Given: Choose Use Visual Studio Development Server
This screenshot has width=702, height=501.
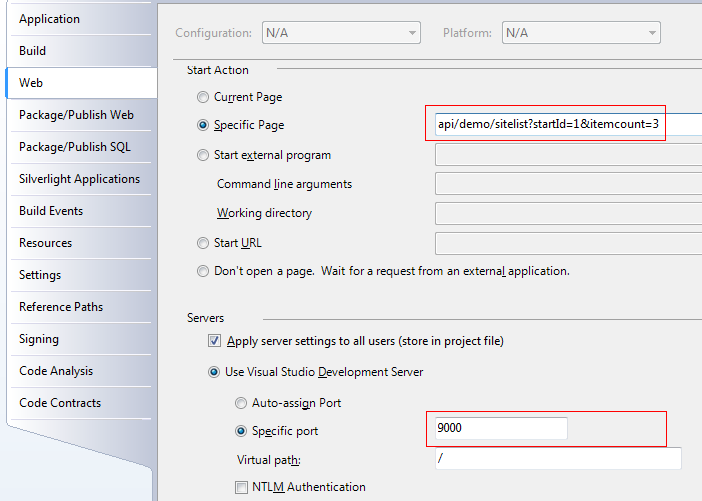Looking at the screenshot, I should tap(214, 372).
